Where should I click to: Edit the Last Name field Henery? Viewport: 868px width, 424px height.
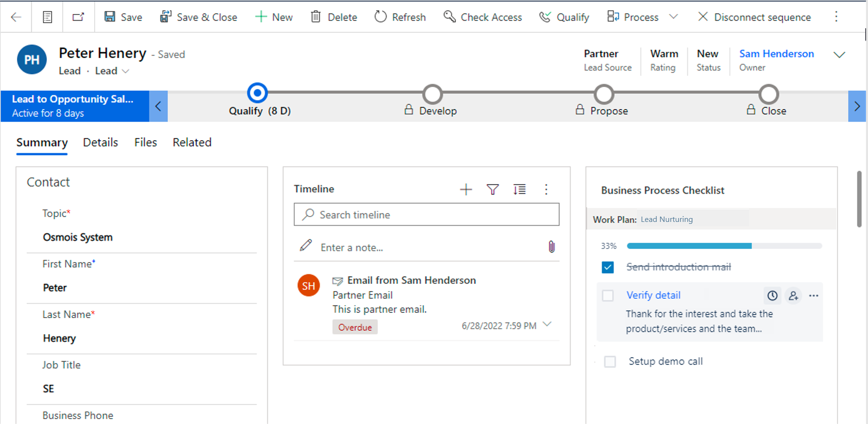pyautogui.click(x=142, y=338)
